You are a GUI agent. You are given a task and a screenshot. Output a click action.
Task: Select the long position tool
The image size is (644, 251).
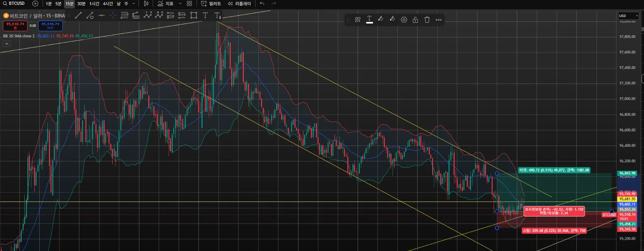tap(171, 15)
